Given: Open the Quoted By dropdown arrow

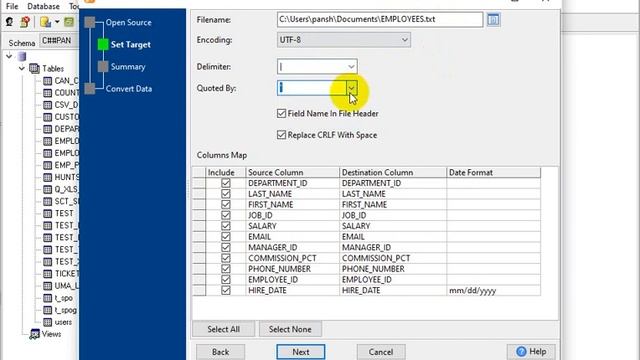Looking at the screenshot, I should click(351, 88).
